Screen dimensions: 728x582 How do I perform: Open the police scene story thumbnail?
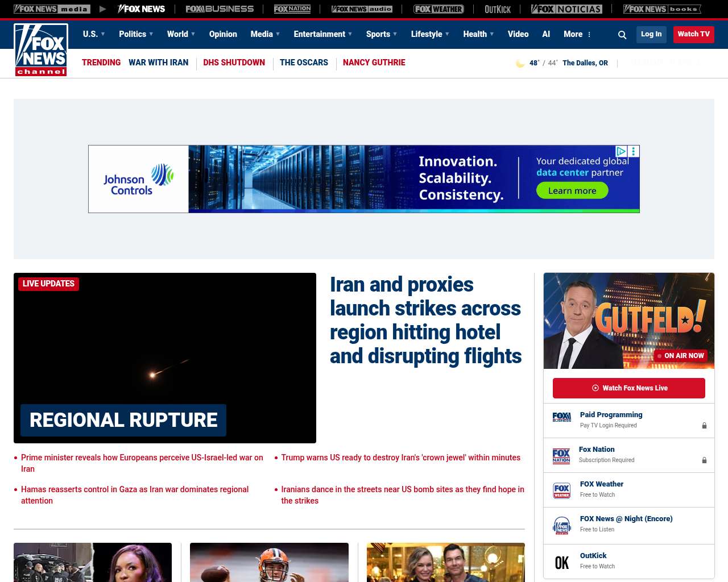pyautogui.click(x=93, y=562)
